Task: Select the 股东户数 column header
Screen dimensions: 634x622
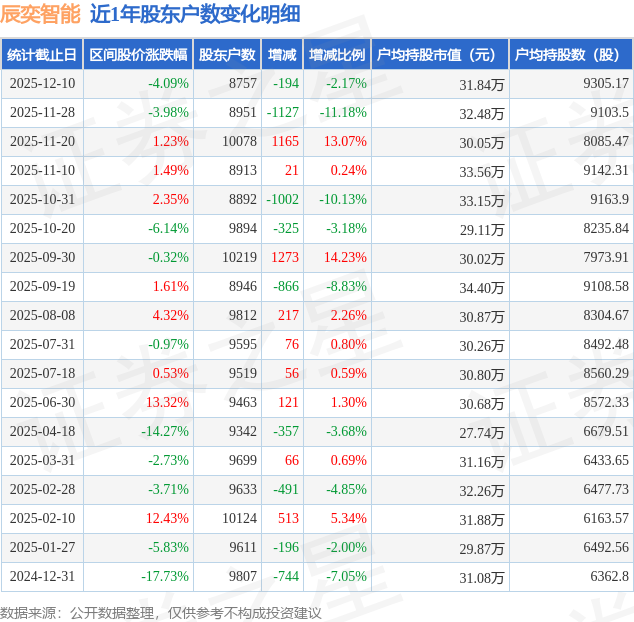Action: pyautogui.click(x=227, y=55)
